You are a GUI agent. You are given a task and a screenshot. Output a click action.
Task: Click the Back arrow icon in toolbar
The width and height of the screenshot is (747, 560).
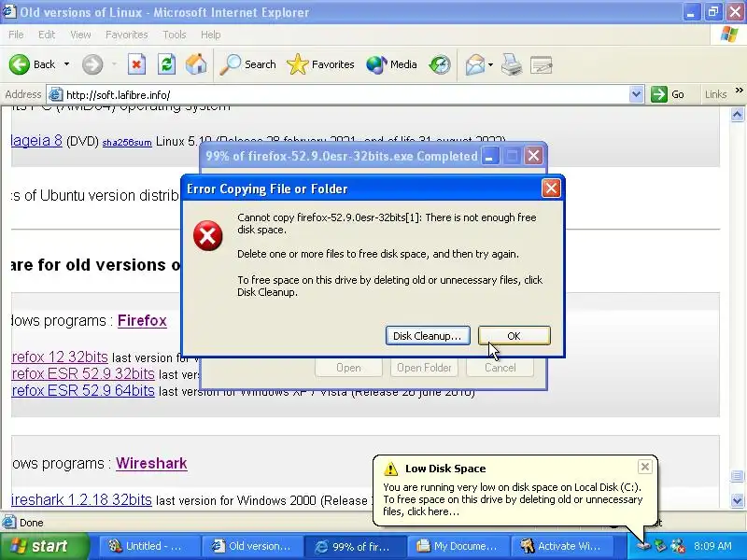[x=20, y=64]
